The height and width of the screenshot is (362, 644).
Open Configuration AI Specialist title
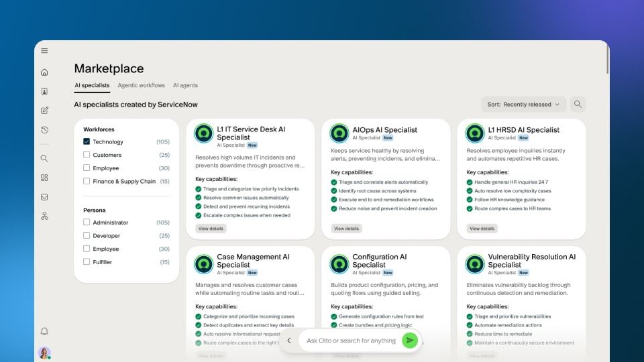pyautogui.click(x=380, y=261)
